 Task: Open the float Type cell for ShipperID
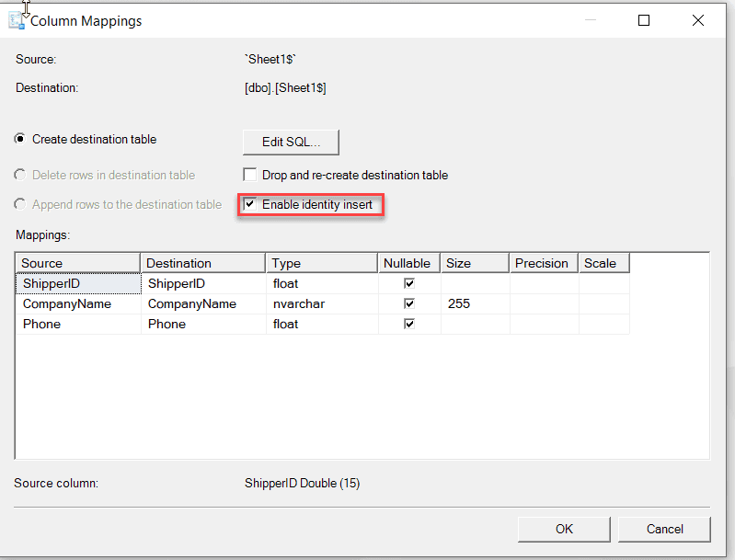pos(321,284)
